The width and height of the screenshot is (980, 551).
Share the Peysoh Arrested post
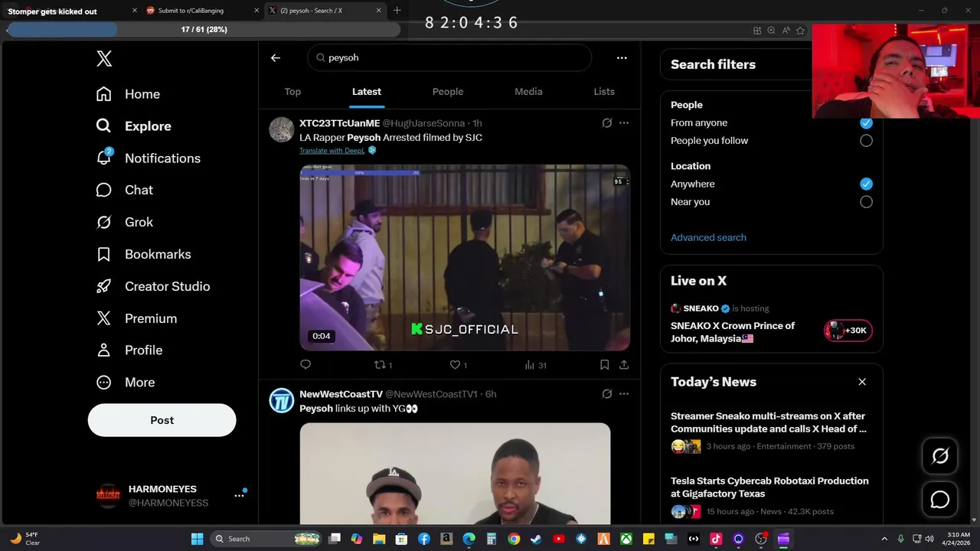point(624,365)
